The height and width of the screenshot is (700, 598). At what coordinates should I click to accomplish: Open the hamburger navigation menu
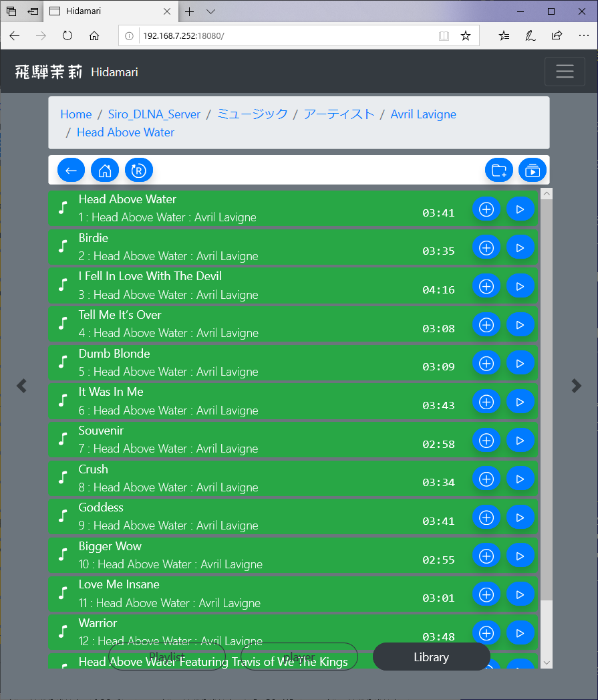click(565, 72)
